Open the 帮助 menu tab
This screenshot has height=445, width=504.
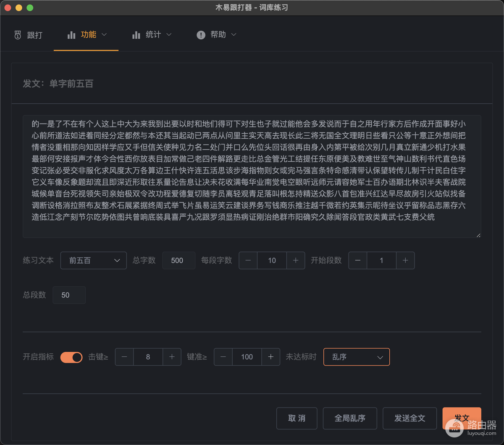click(216, 35)
